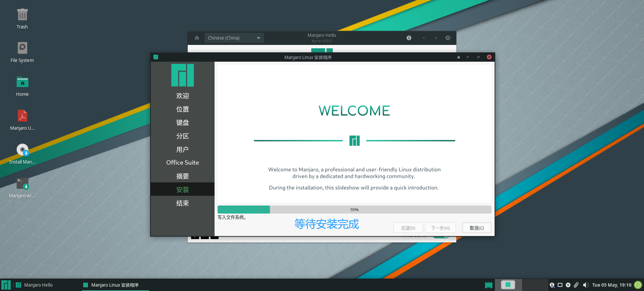The width and height of the screenshot is (644, 291).
Task: Click the 'During the installation' slideshow sentence
Action: click(x=354, y=188)
